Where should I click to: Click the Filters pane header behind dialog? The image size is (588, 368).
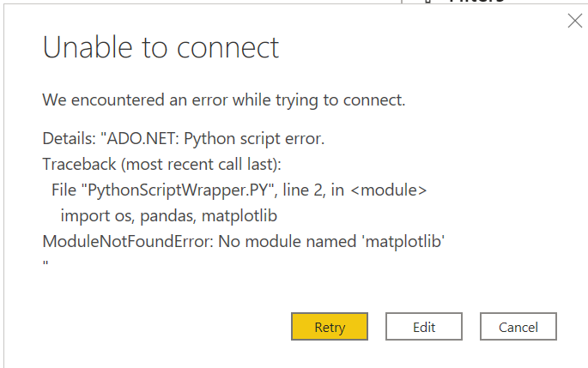coord(476,2)
